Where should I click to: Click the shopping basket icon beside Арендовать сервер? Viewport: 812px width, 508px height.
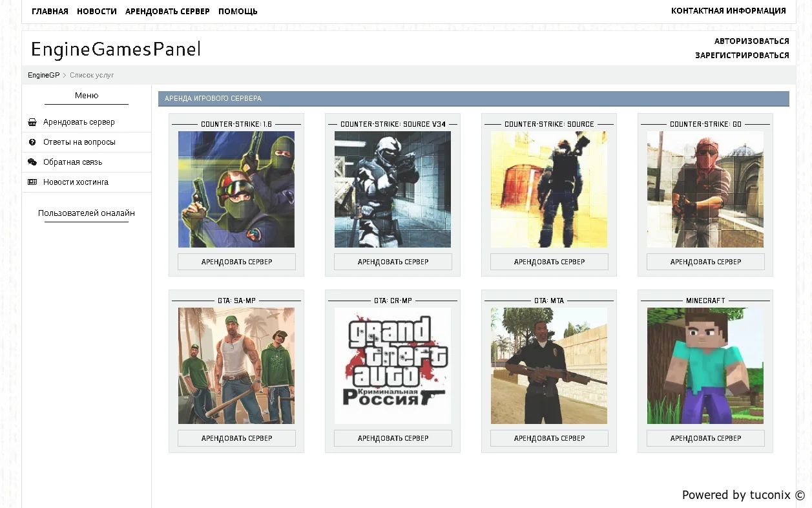[32, 122]
